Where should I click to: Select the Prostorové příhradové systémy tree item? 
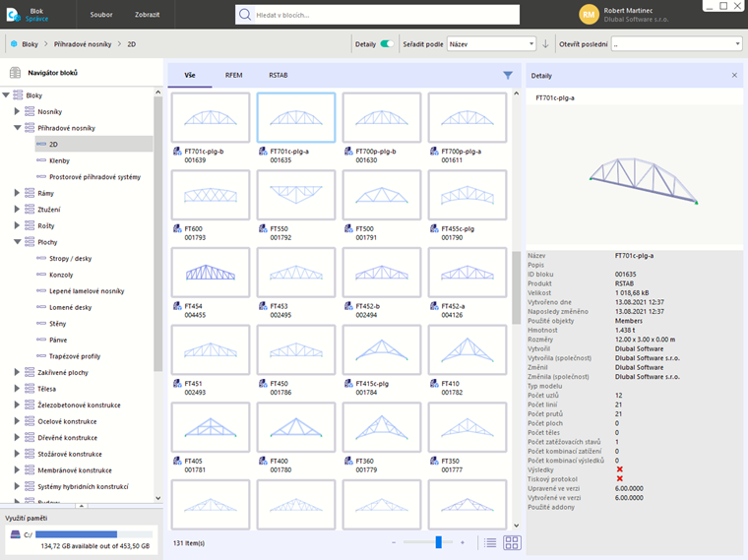point(94,177)
